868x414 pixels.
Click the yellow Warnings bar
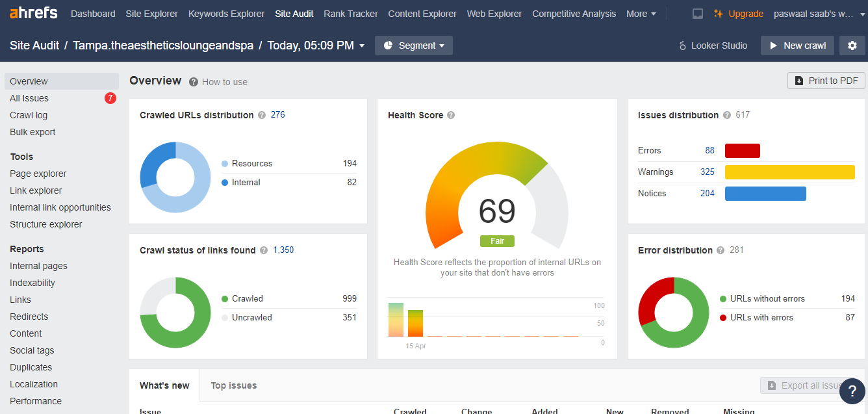790,172
